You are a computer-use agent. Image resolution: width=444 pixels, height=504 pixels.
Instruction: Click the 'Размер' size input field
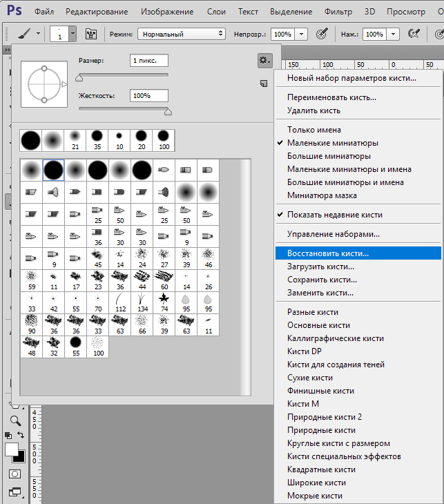point(149,61)
